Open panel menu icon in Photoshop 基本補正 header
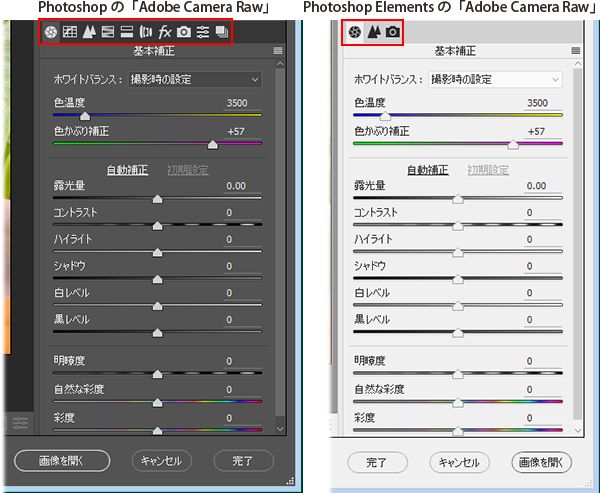The width and height of the screenshot is (600, 493). 278,51
